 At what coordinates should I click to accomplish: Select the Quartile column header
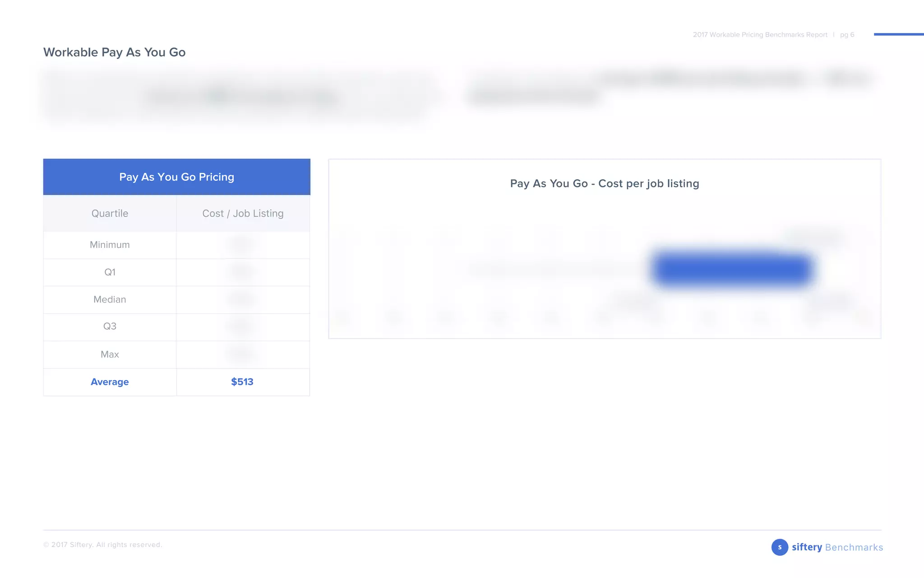pos(110,213)
